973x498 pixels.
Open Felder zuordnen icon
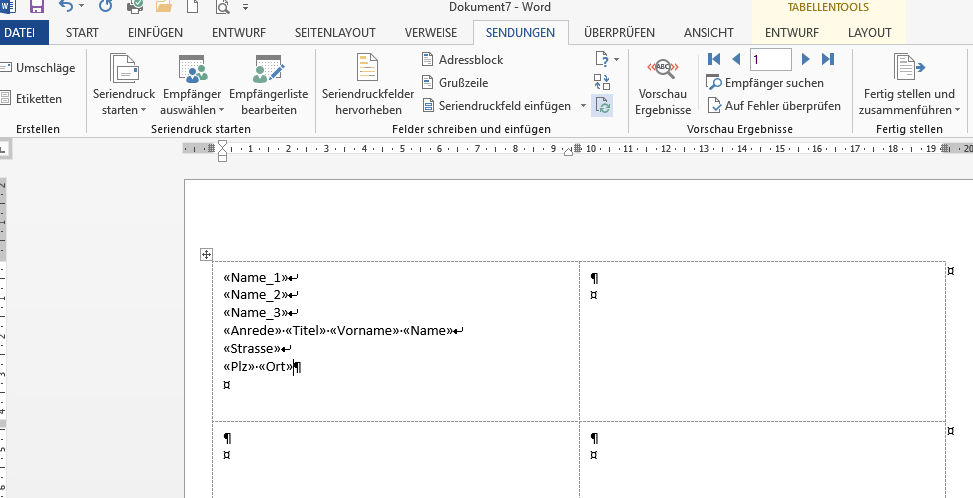[x=602, y=82]
